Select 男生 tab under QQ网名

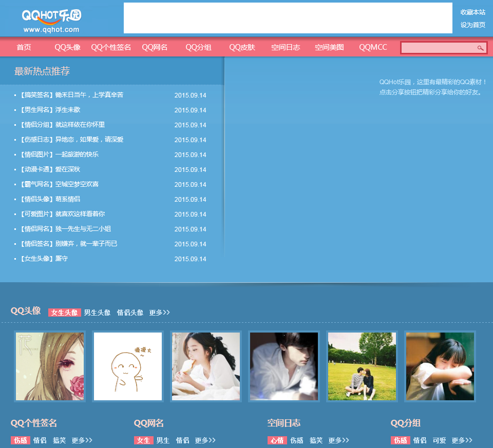pos(163,440)
